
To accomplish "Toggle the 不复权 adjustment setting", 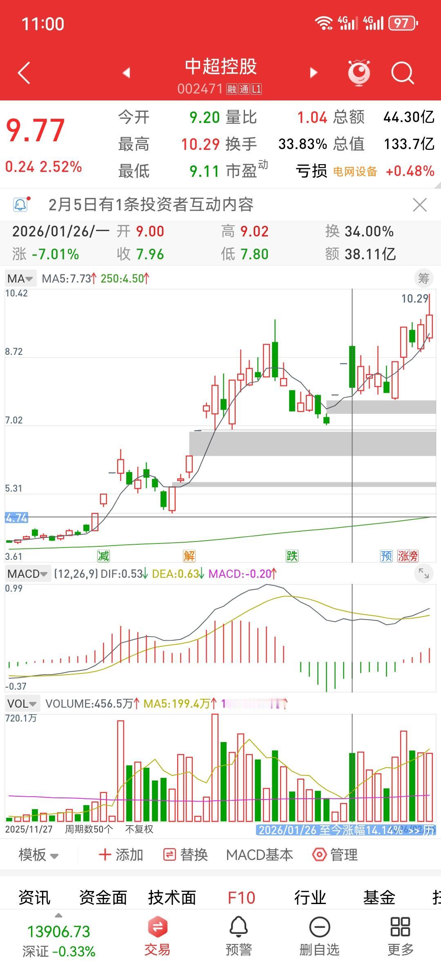I will pos(139,829).
